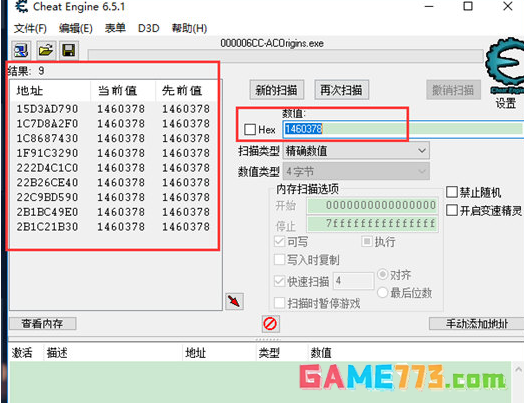
Task: Select address row 22C9BD590
Action: [115, 197]
